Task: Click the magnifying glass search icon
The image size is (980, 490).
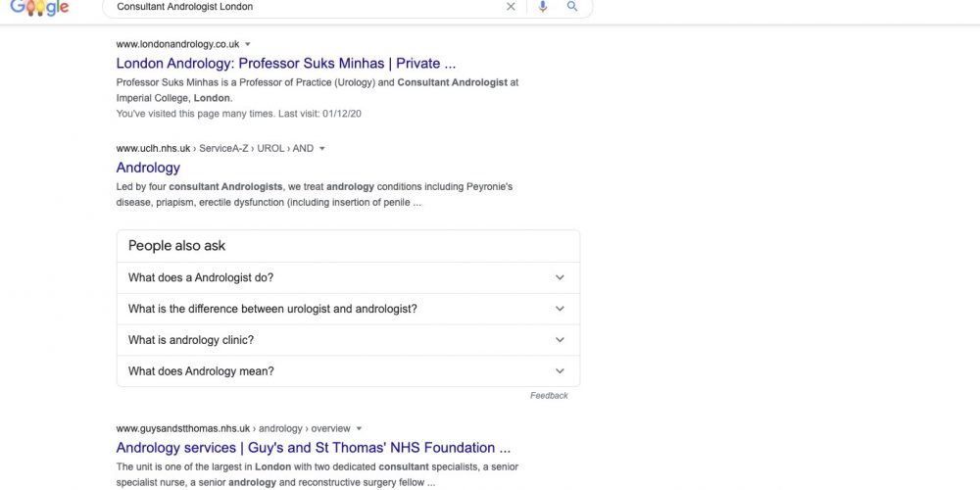Action: [572, 7]
